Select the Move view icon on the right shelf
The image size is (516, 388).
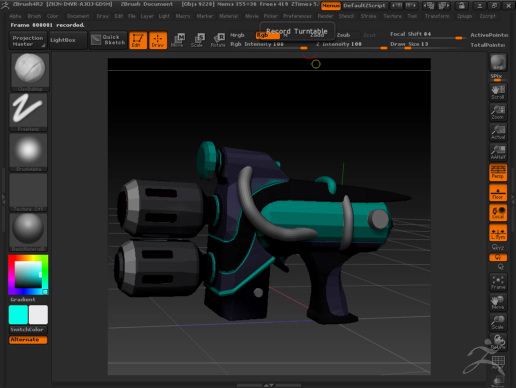pos(498,302)
